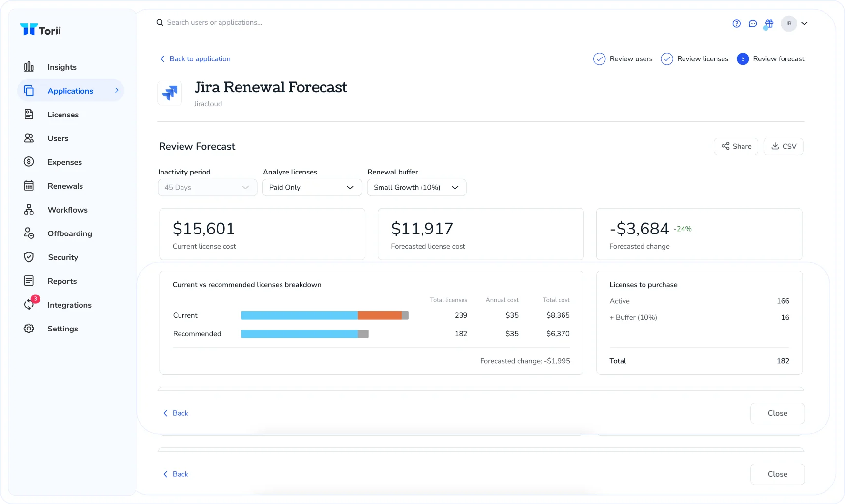The width and height of the screenshot is (845, 504).
Task: Click the Users people icon
Action: click(29, 138)
